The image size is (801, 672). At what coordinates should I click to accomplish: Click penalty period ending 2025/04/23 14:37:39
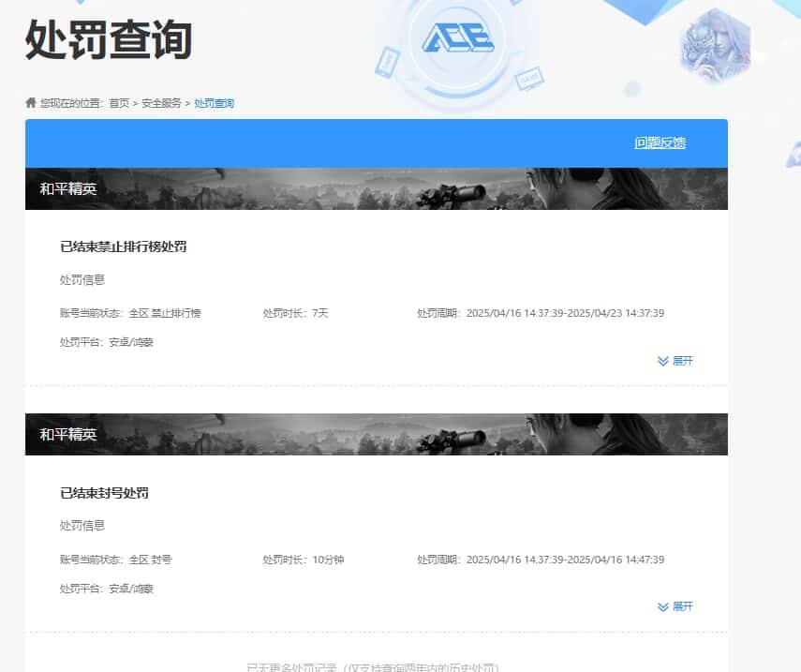point(541,313)
